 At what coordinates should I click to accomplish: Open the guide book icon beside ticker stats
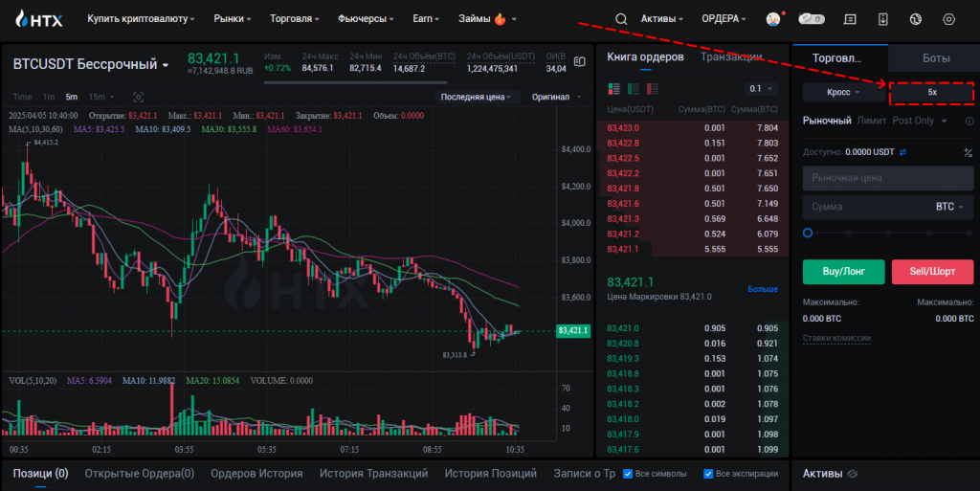[x=580, y=62]
